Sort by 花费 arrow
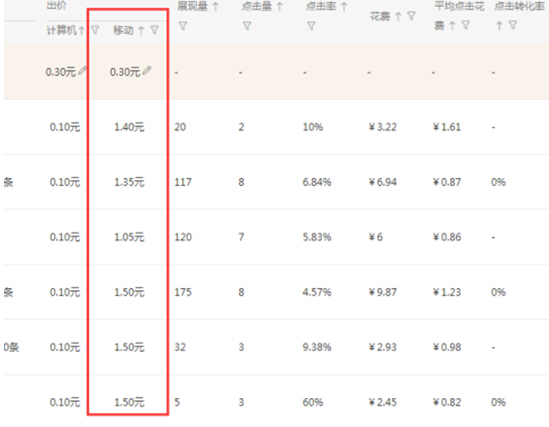 (x=398, y=16)
